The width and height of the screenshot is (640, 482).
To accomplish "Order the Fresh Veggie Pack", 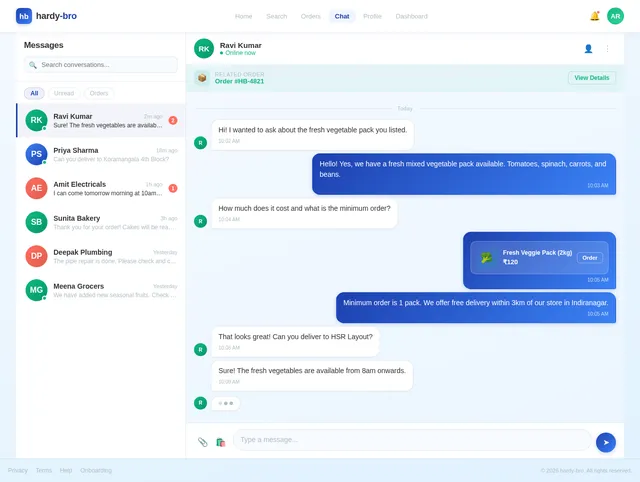I will coord(589,258).
